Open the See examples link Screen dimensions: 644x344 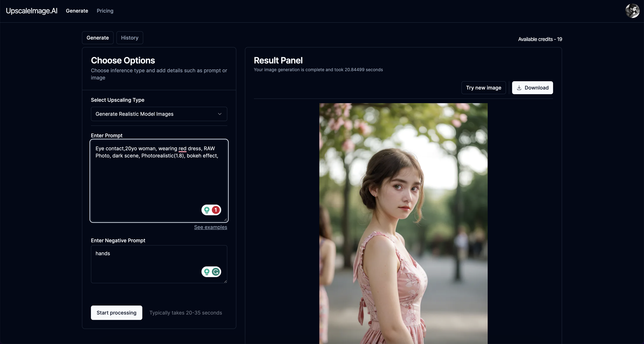(210, 227)
